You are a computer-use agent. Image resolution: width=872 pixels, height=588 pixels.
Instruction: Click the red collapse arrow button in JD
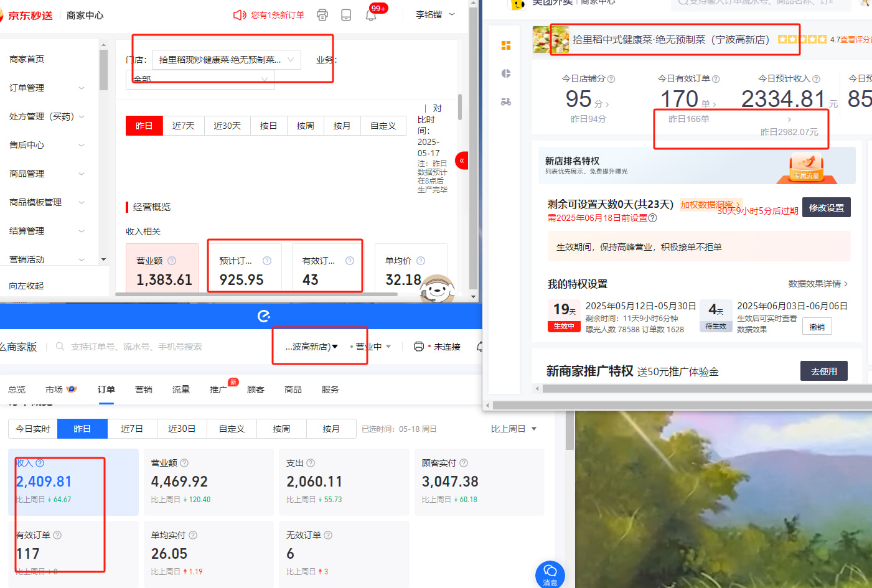tap(462, 161)
